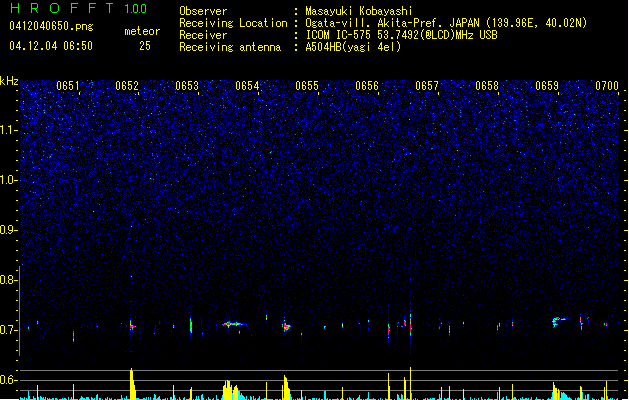629x400 pixels.
Task: Click receiver text ICOM IC-575 53.7492 MHz USB
Action: click(402, 35)
